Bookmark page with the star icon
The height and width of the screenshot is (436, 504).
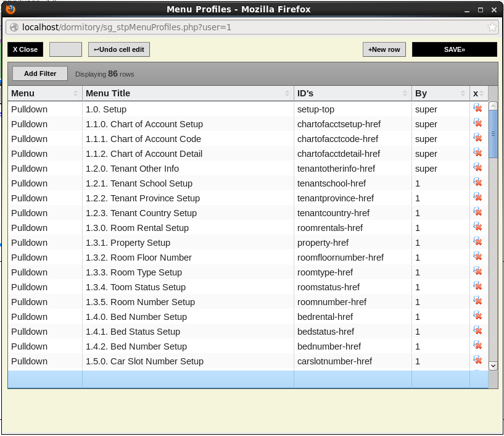[x=492, y=27]
